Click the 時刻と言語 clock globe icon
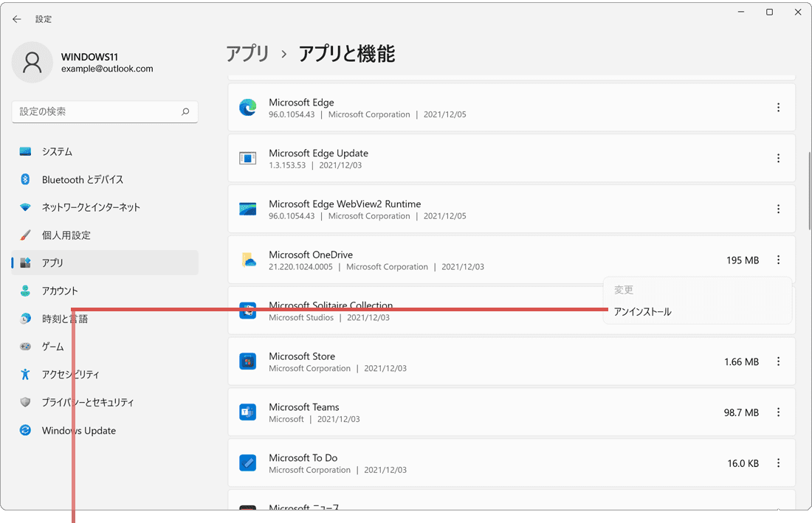Image resolution: width=812 pixels, height=523 pixels. point(25,319)
